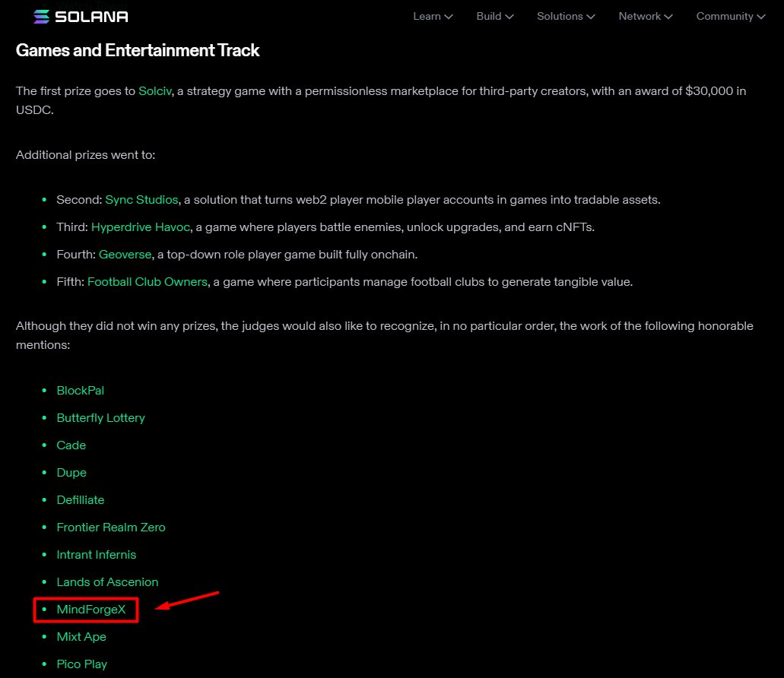
Task: Open the Learn menu
Action: click(x=433, y=17)
